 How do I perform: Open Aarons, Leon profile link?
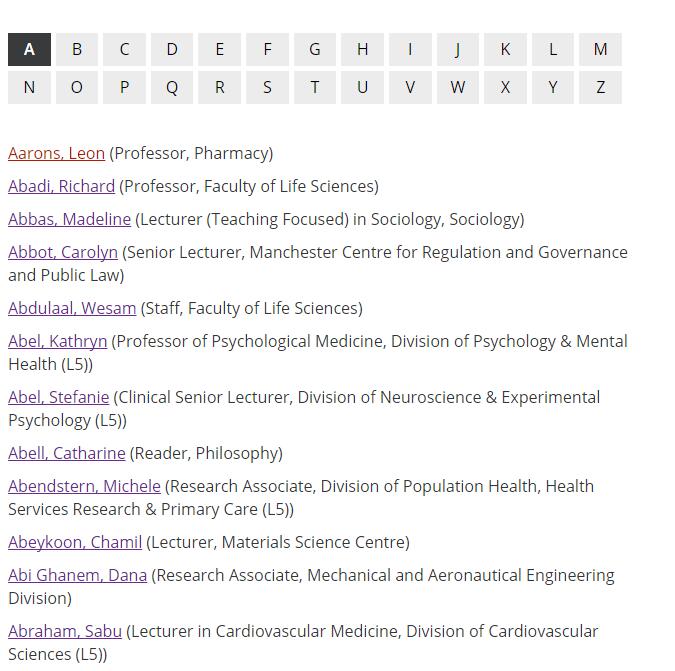point(56,153)
